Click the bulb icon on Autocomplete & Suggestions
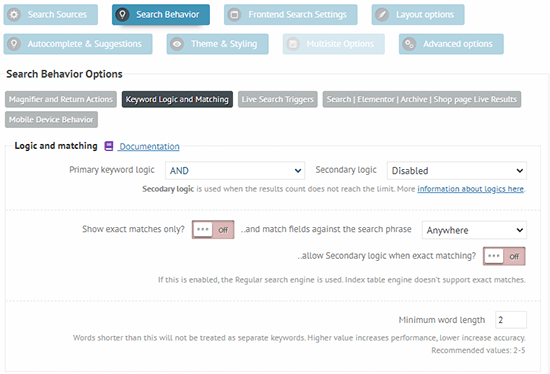This screenshot has width=550, height=374. point(14,44)
